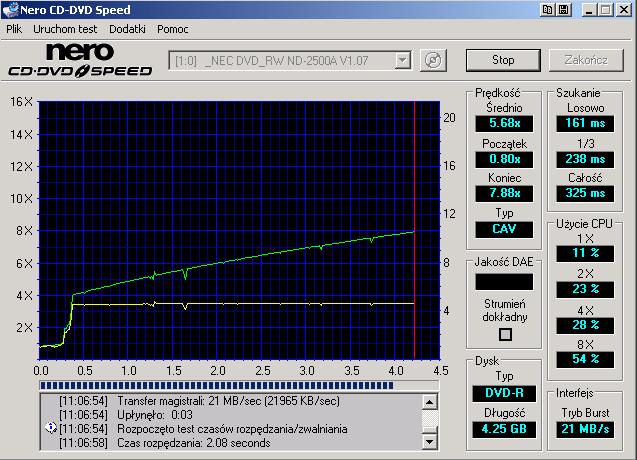
Task: Click the Nero application icon in title bar
Action: pos(10,10)
